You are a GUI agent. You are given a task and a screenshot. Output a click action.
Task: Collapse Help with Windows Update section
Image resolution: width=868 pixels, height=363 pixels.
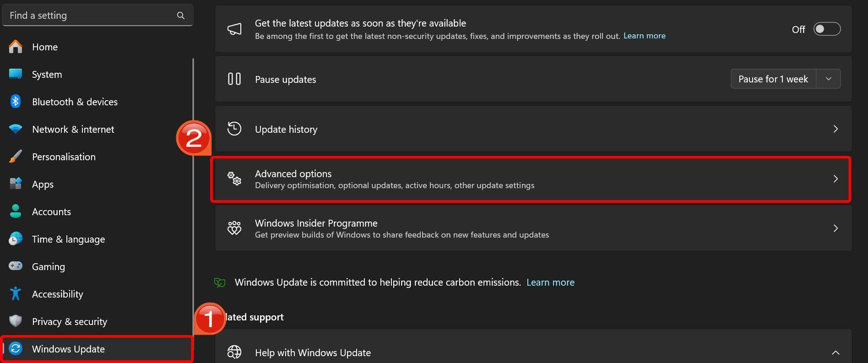[x=835, y=352]
